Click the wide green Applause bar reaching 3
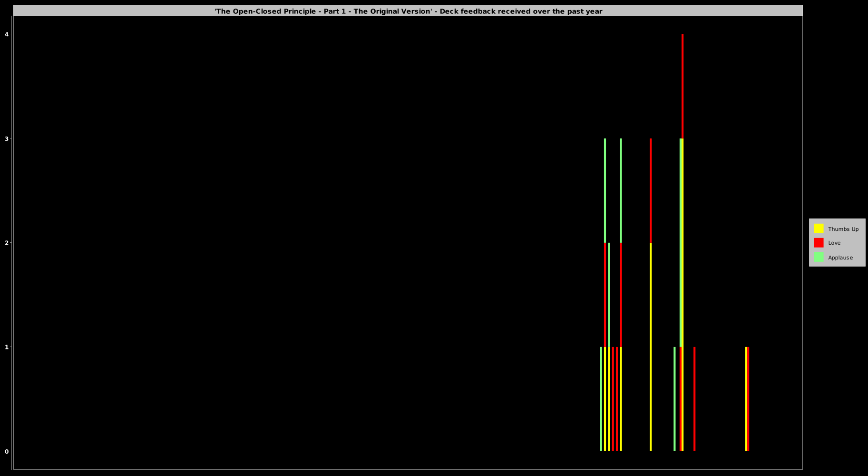 [x=681, y=243]
